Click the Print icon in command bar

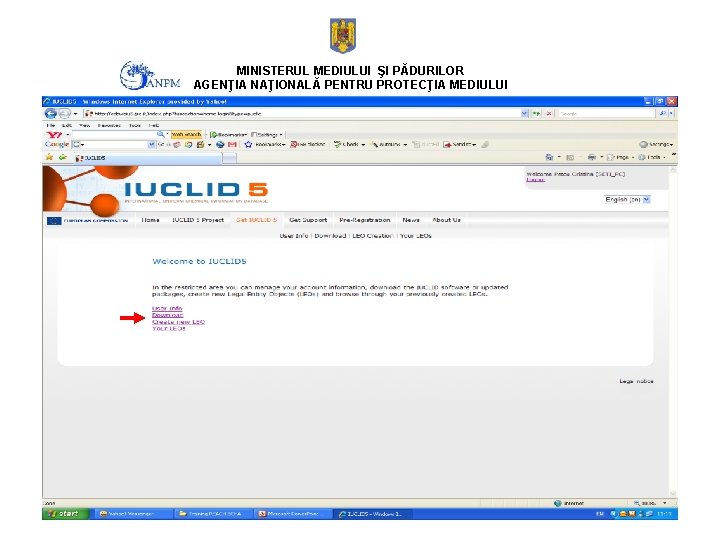coord(592,157)
